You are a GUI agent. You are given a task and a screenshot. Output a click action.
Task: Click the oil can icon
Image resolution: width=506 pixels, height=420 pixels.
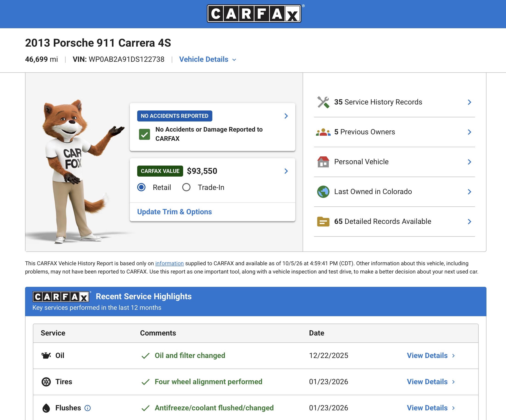pyautogui.click(x=46, y=355)
